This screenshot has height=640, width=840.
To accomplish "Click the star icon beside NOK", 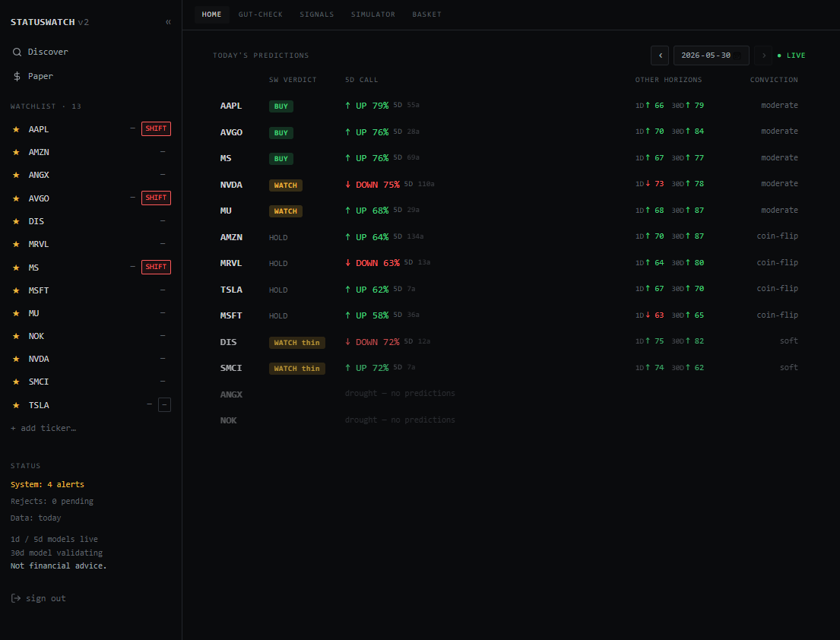I will pos(16,336).
